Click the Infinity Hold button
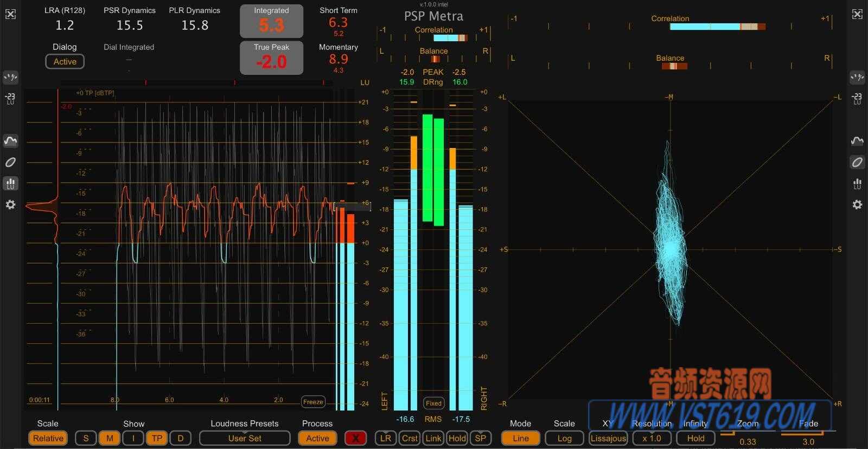Viewport: 868px width, 449px height. (695, 438)
